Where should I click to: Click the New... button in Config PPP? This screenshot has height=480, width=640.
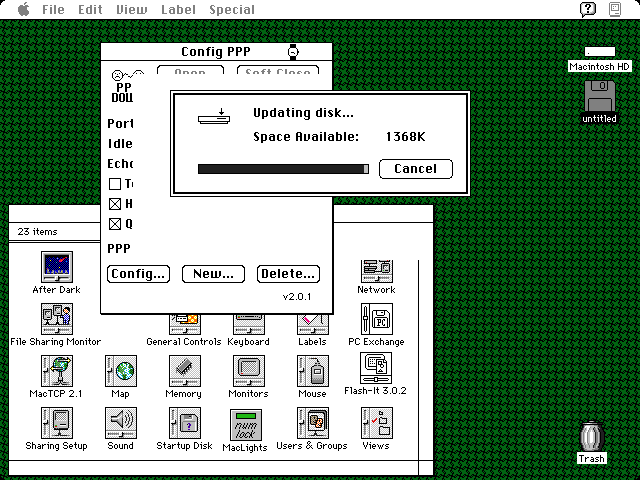pyautogui.click(x=213, y=274)
